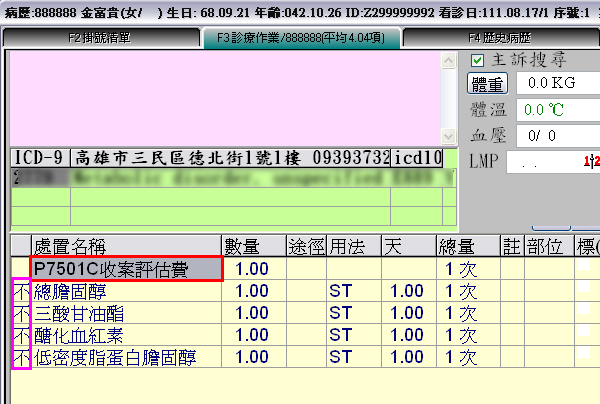Click the ICD-9 column header
Screen dimensions: 600x404
(37, 158)
